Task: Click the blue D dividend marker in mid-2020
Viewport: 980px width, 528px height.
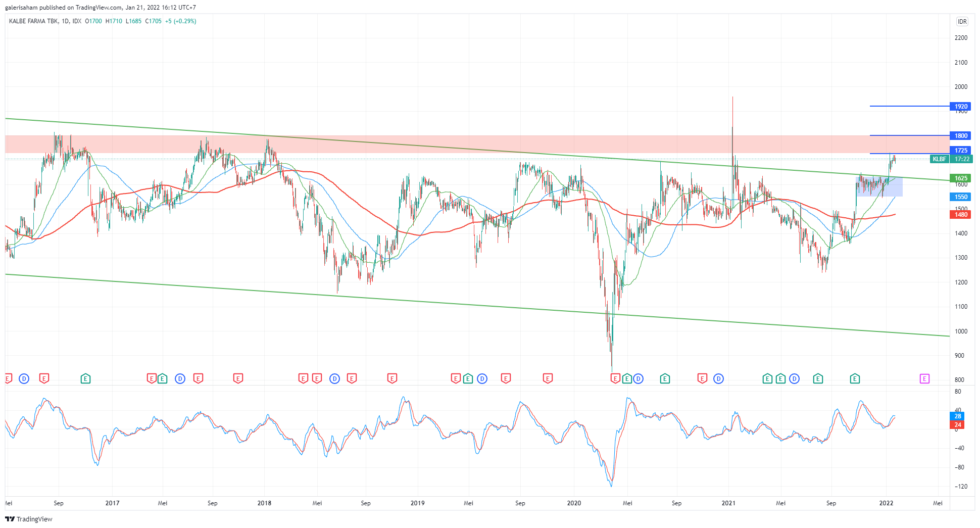Action: (638, 378)
